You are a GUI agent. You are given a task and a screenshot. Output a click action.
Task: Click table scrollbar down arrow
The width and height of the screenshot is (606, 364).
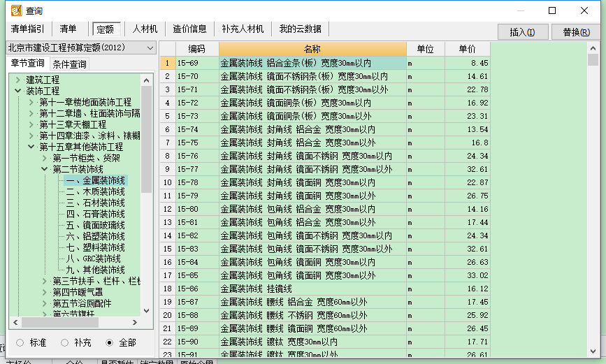click(593, 351)
